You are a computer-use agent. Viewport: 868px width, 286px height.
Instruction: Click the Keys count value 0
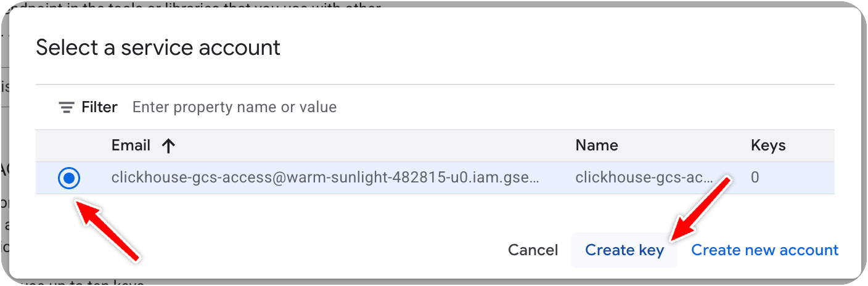[755, 178]
